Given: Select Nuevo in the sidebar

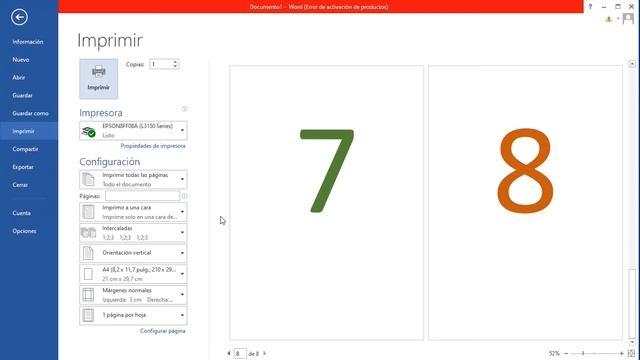Looking at the screenshot, I should pyautogui.click(x=21, y=60).
